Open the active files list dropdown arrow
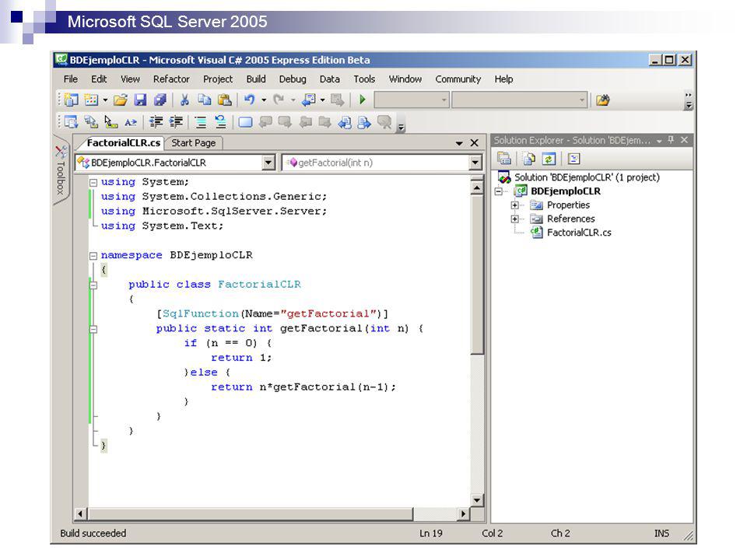Screen dimensions: 747x560 459,143
